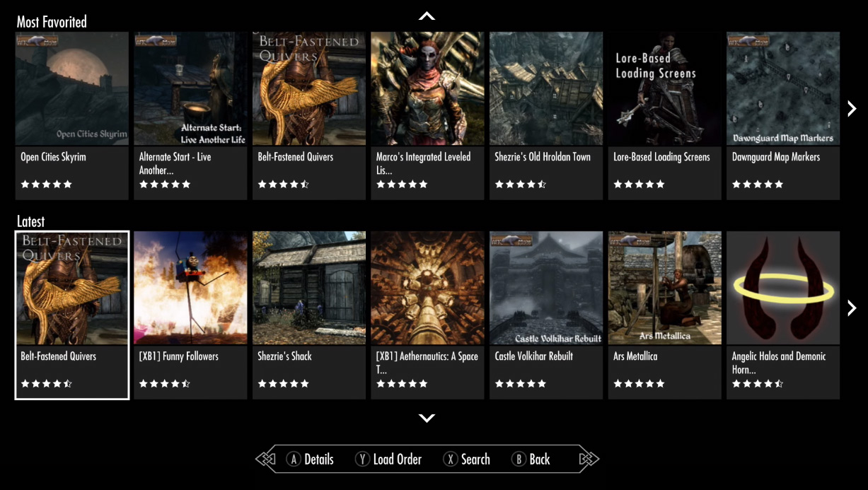
Task: Open Lore-Based Loading Screens thumbnail
Action: (x=665, y=88)
